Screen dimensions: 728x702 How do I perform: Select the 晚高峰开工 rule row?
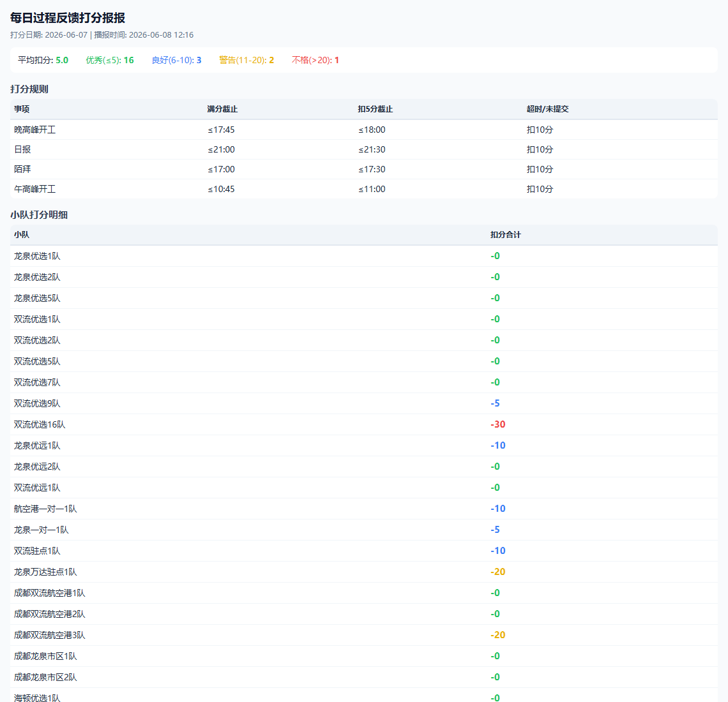[364, 130]
